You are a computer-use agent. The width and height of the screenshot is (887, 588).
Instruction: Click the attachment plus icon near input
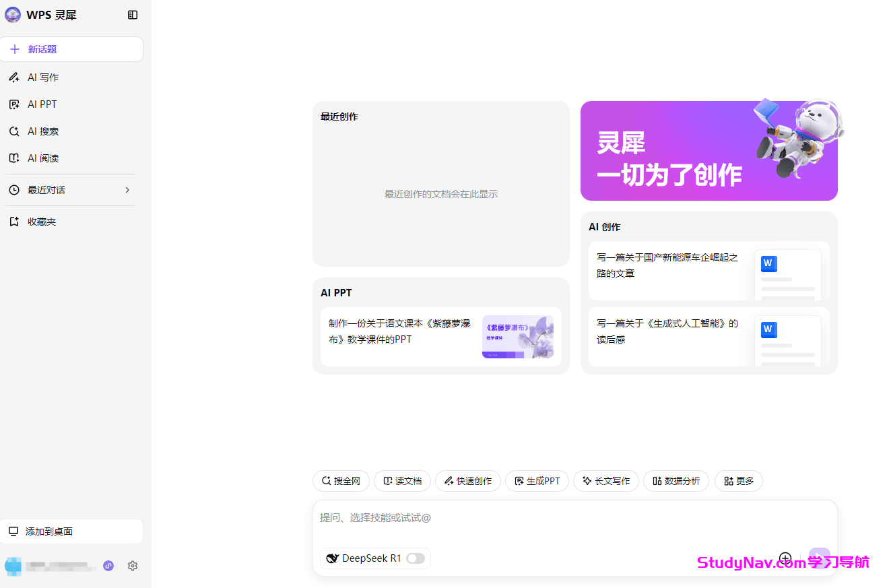point(785,558)
